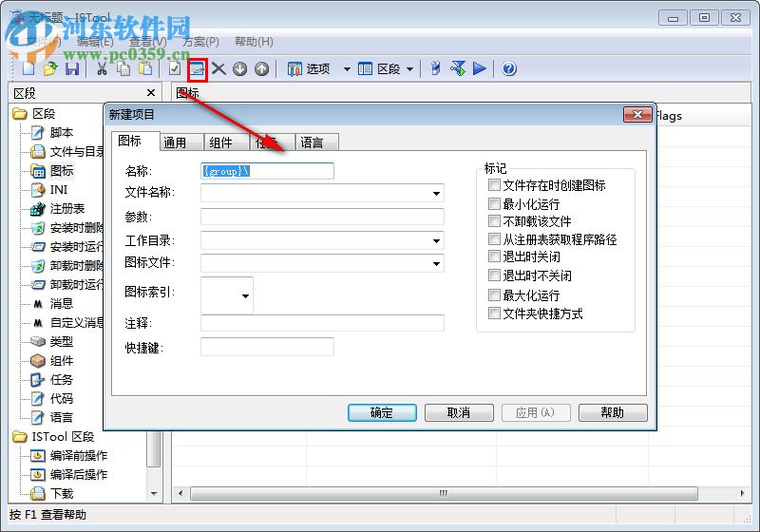760x532 pixels.
Task: Paste using the clipboard toolbar icon
Action: pyautogui.click(x=145, y=68)
